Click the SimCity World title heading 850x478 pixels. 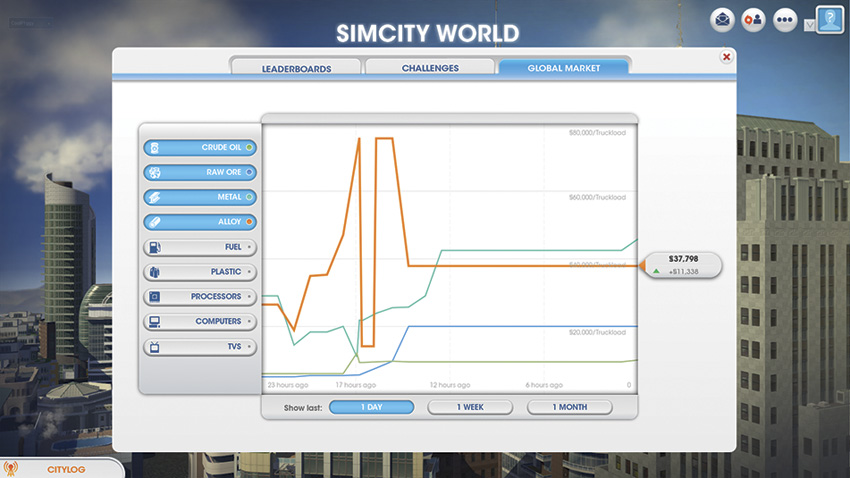click(x=427, y=33)
